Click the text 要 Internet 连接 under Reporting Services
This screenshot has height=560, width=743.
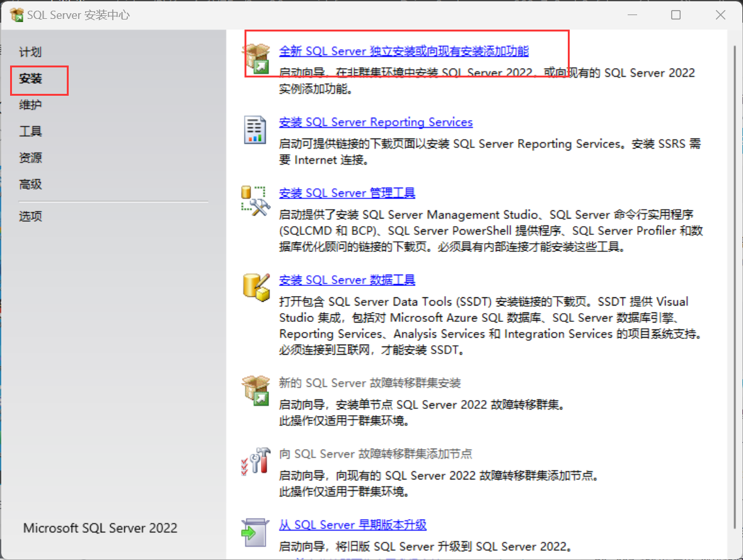[324, 160]
